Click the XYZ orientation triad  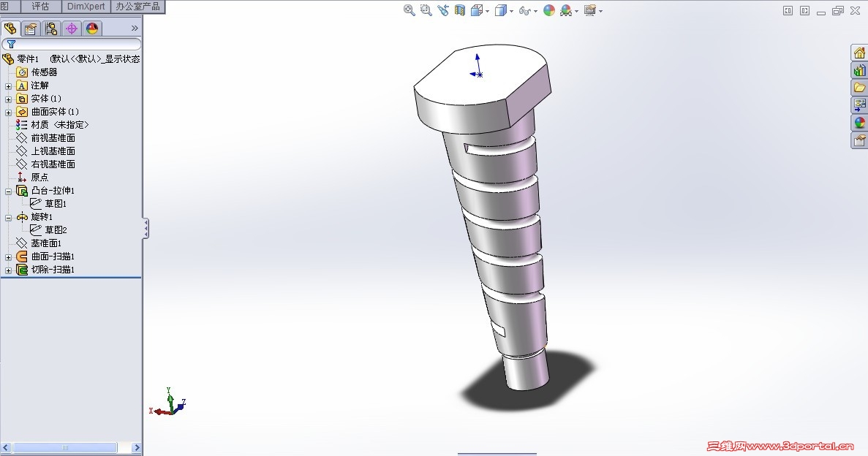click(167, 403)
